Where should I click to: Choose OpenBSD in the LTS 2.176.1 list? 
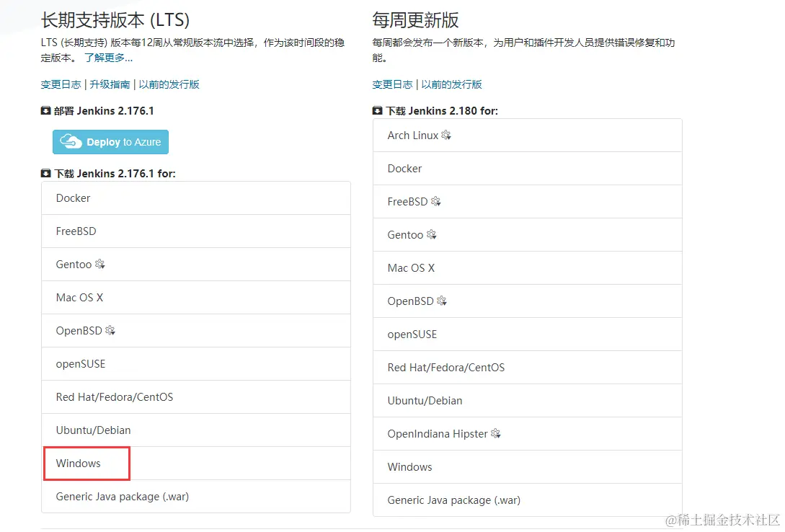[196, 331]
